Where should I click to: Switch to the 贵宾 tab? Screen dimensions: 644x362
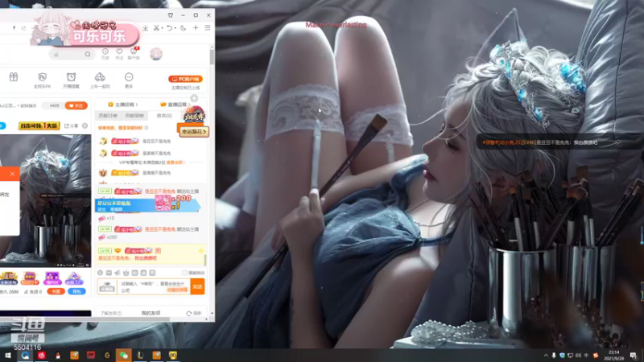pyautogui.click(x=164, y=116)
